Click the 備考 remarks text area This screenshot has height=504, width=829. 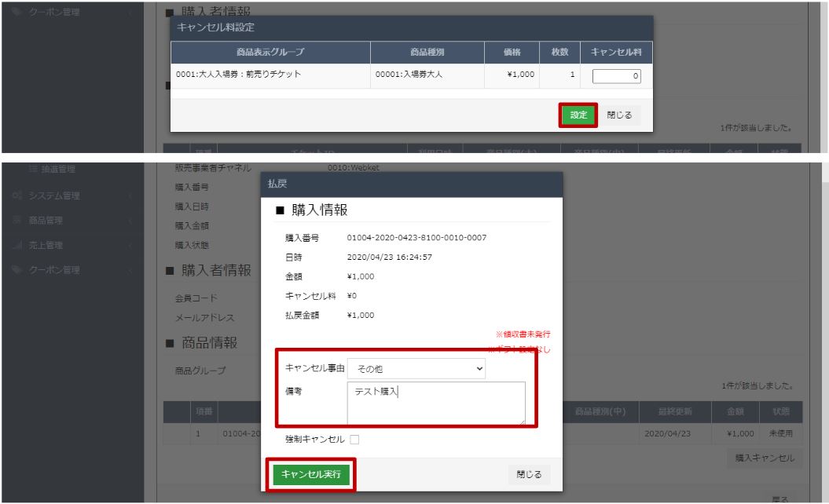pyautogui.click(x=435, y=404)
